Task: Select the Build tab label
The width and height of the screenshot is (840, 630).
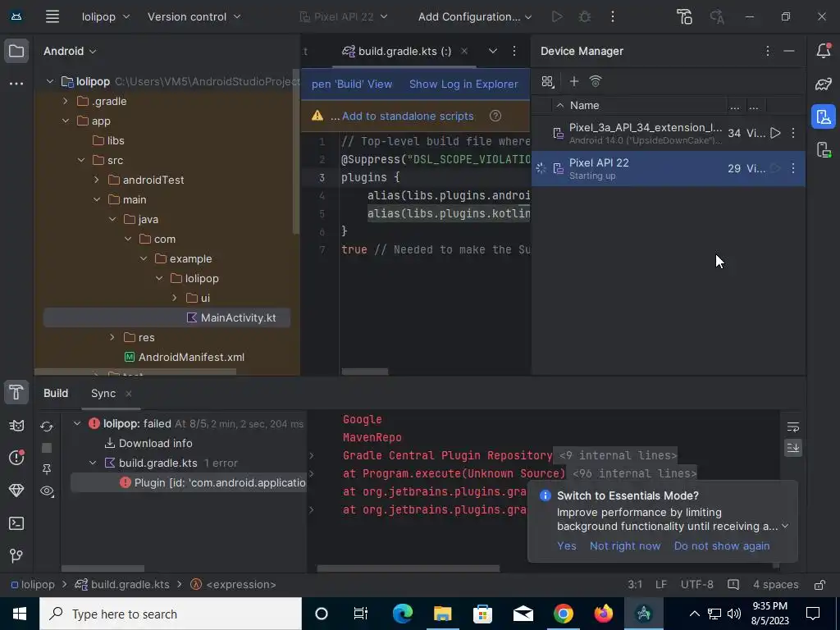Action: pos(56,393)
